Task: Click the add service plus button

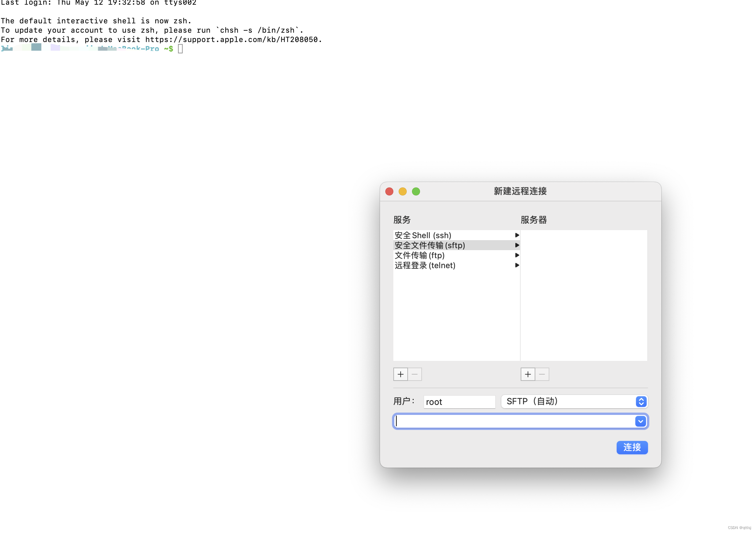Action: (400, 374)
